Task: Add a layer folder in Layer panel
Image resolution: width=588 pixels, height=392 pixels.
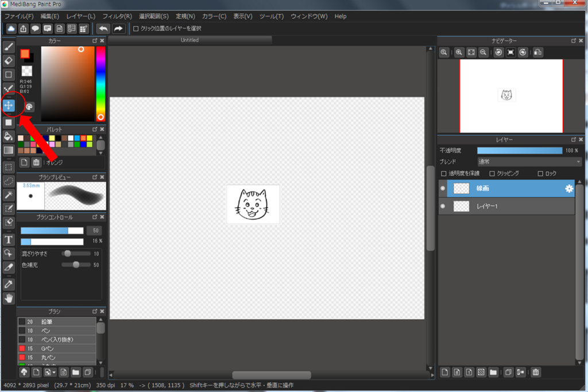Action: [x=493, y=372]
